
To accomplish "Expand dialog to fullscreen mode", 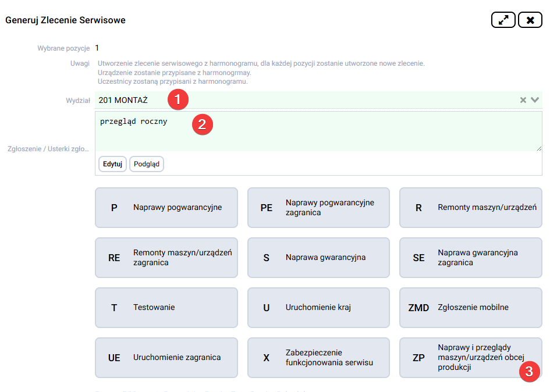I will pyautogui.click(x=503, y=19).
